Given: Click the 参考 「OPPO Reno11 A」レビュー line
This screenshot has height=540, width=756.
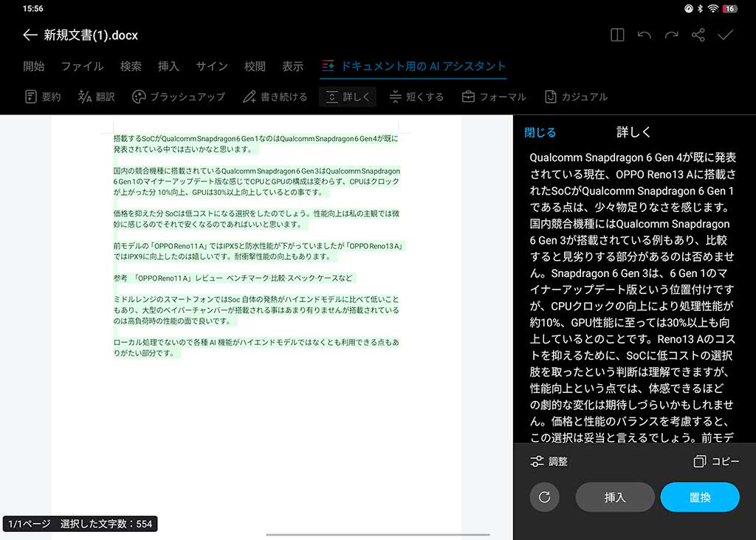Looking at the screenshot, I should (x=233, y=278).
